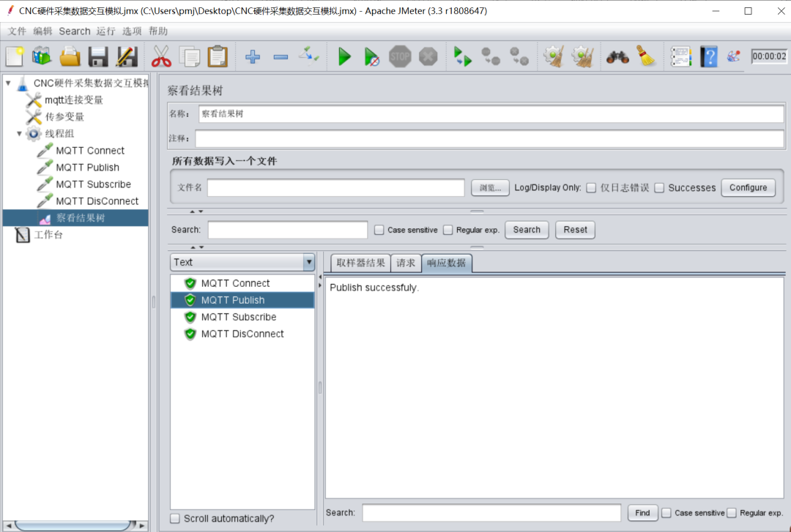This screenshot has height=532, width=791.
Task: Click the Remote start all icon
Action: (x=463, y=56)
